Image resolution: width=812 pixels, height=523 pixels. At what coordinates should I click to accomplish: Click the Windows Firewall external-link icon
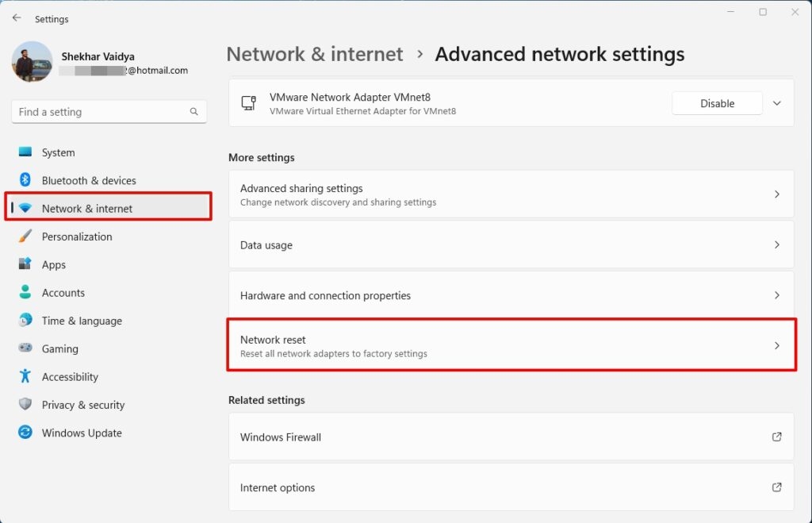click(777, 436)
